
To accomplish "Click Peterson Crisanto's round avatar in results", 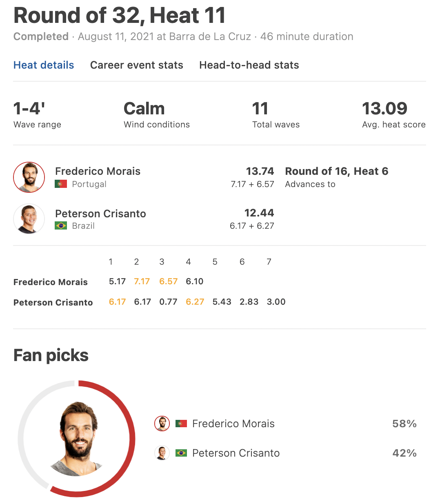I will coord(29,219).
